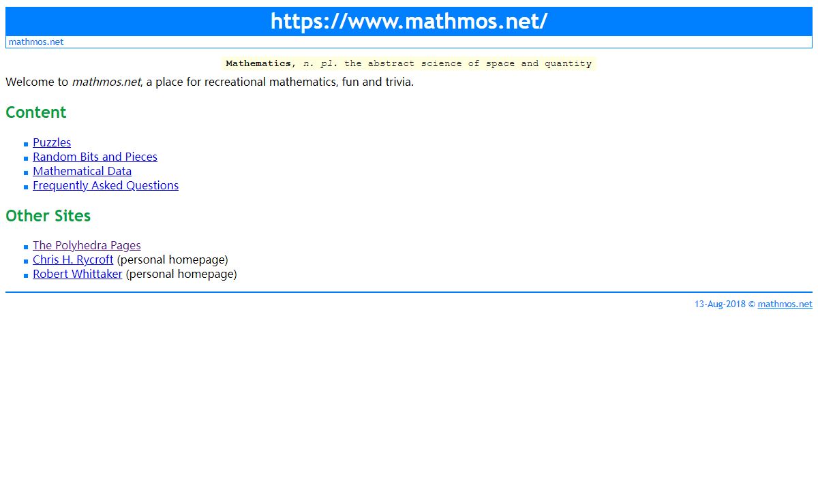818x504 pixels.
Task: Click the https://www.mathmos.net/ header title
Action: click(409, 21)
